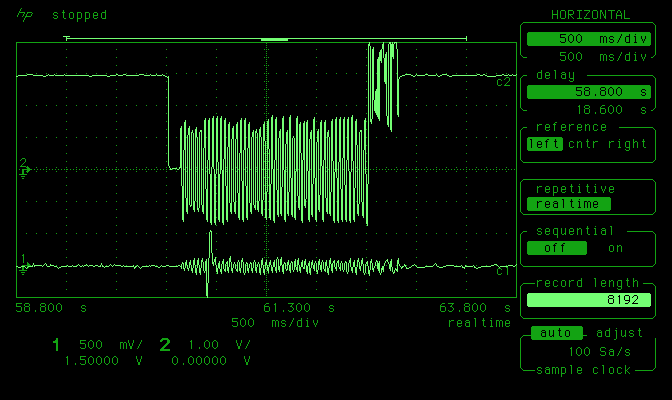Image resolution: width=672 pixels, height=400 pixels.
Task: Choose adjust for sample clock
Action: coord(619,333)
